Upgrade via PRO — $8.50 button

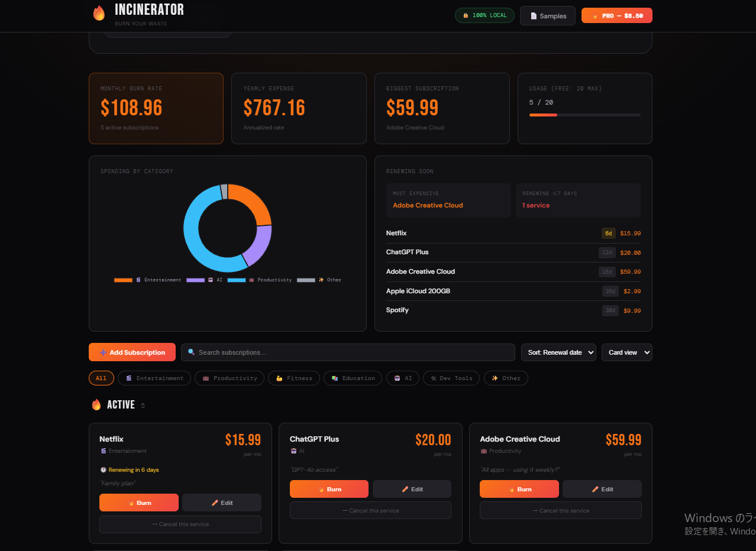pyautogui.click(x=617, y=16)
